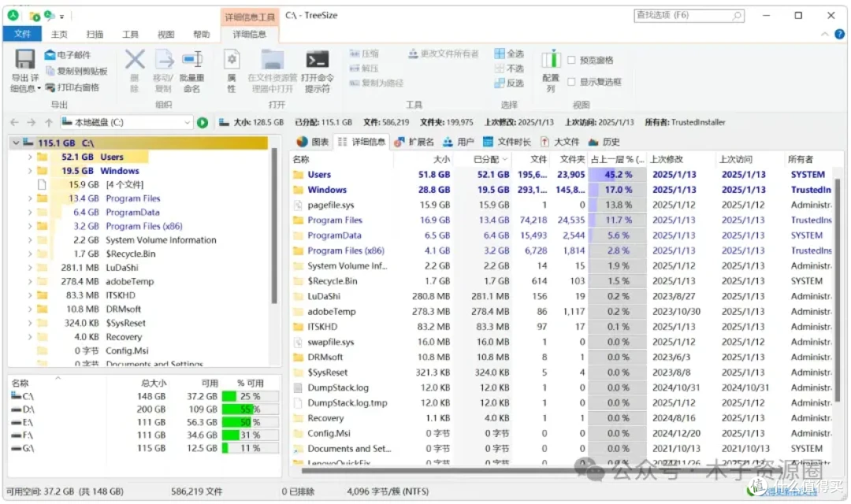Click Configure columns (配置列) icon
This screenshot has width=851, height=504.
550,60
